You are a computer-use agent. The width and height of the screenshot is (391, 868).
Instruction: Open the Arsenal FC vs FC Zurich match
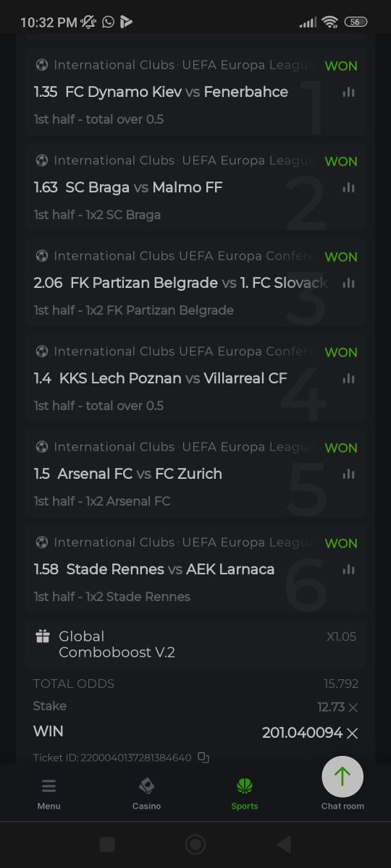tap(140, 474)
